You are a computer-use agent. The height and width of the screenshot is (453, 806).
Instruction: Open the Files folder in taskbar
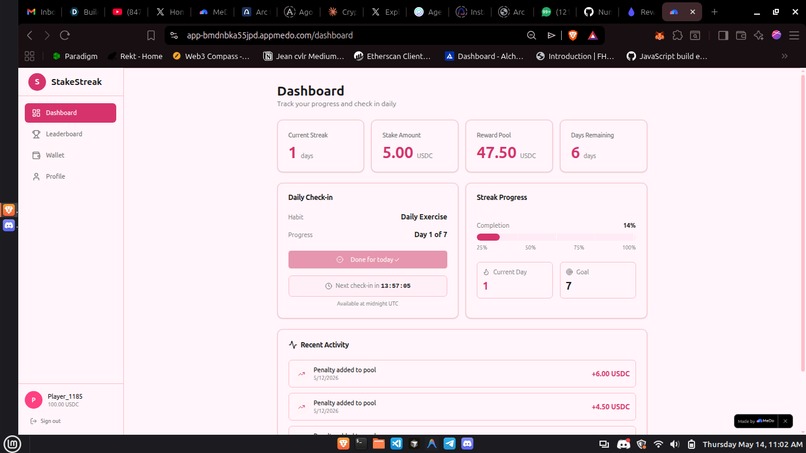(379, 444)
